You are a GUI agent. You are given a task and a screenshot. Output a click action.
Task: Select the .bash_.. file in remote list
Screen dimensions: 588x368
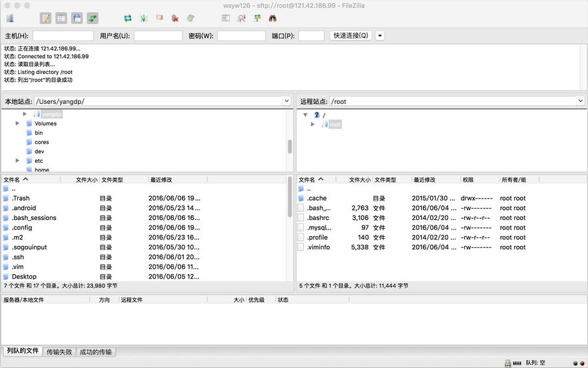coord(319,208)
